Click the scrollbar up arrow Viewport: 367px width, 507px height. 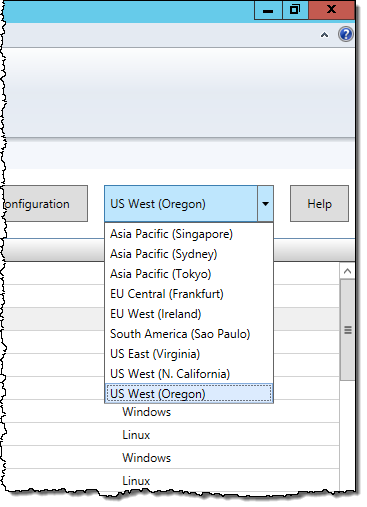tap(347, 271)
